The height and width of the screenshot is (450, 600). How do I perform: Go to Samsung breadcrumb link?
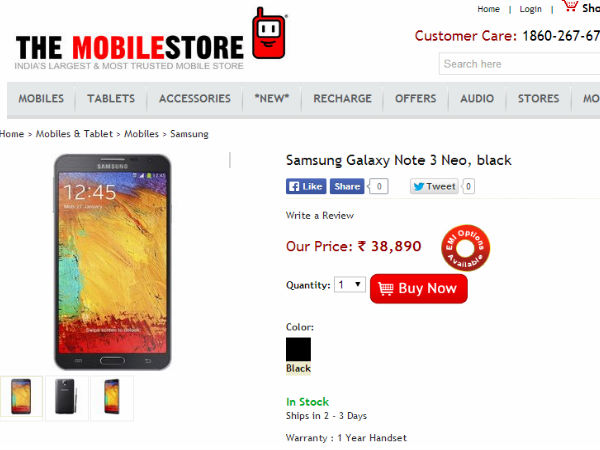tap(189, 134)
